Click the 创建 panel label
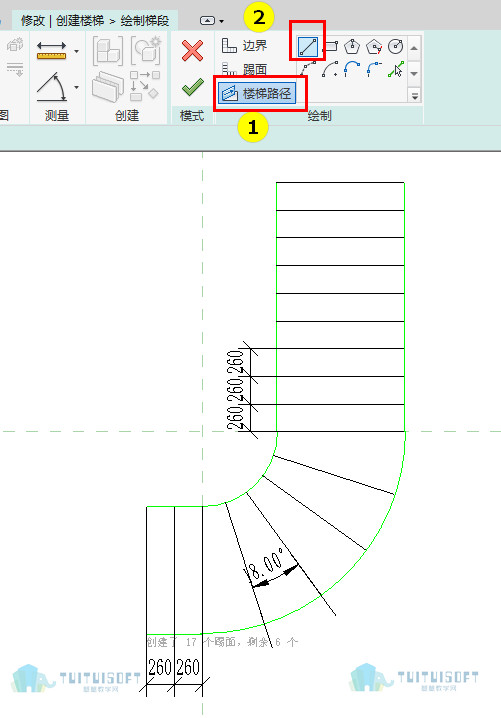This screenshot has height=718, width=501. [x=127, y=115]
